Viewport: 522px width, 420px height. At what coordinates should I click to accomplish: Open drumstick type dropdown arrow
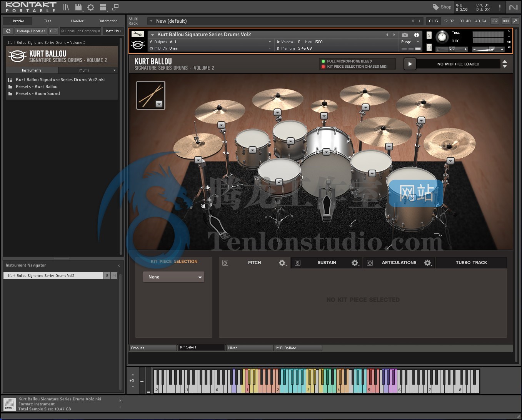tap(159, 104)
